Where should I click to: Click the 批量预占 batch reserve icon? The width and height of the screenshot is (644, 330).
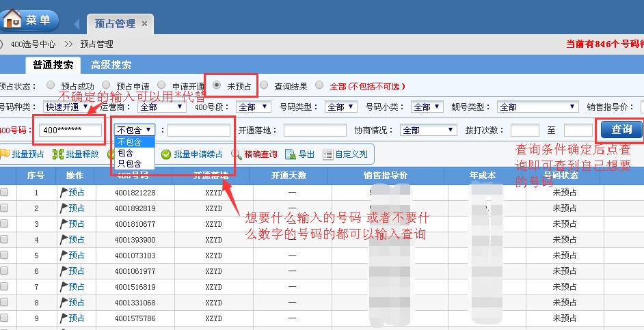(x=4, y=154)
